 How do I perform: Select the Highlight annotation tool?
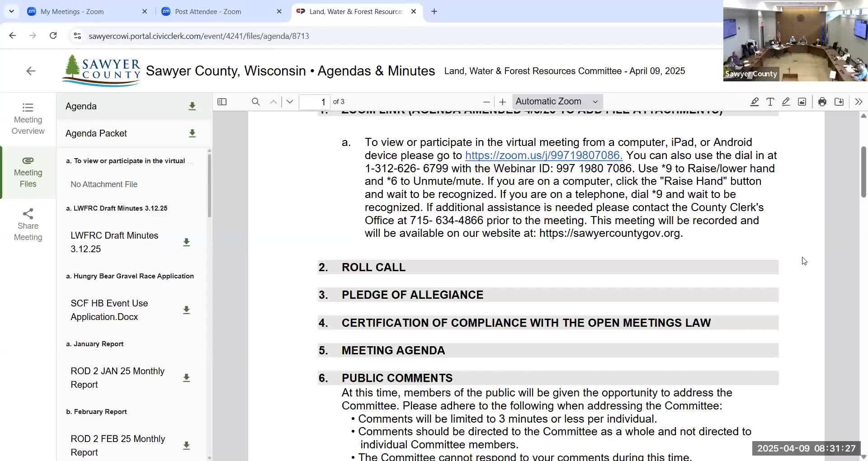pyautogui.click(x=755, y=102)
